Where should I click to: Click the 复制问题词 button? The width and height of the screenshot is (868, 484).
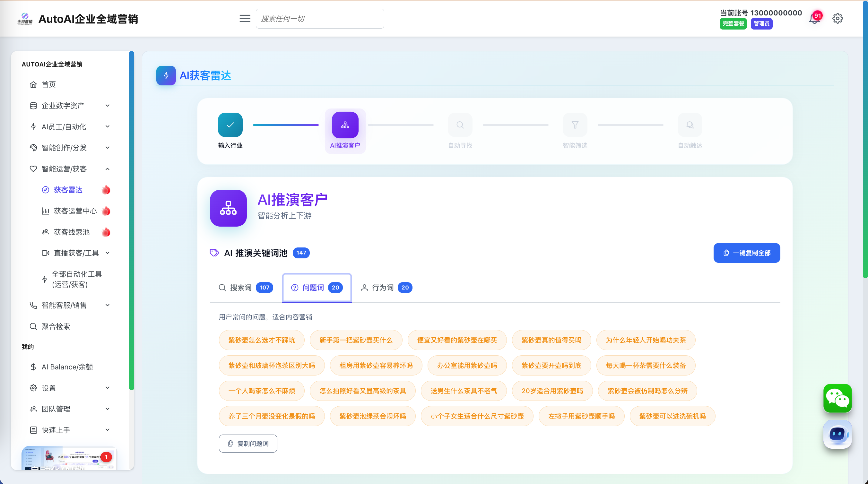(x=248, y=444)
